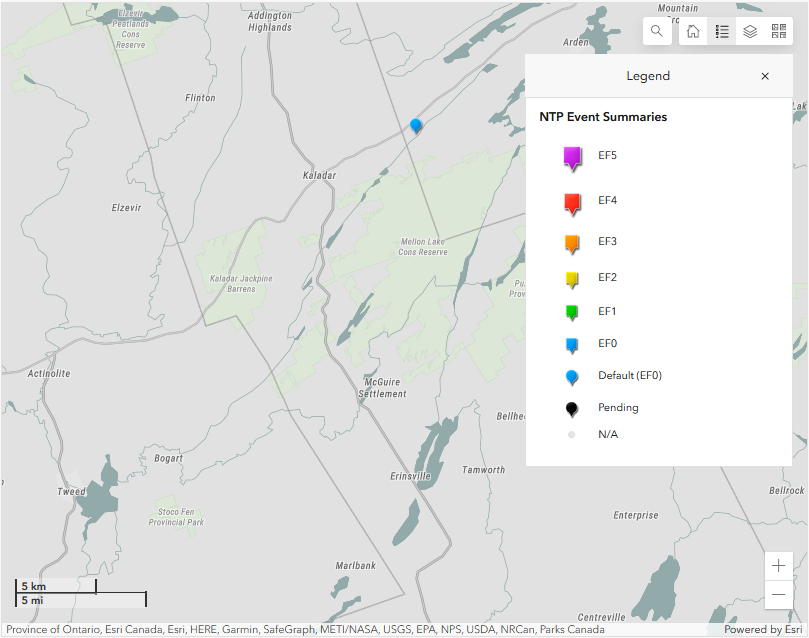Screen dimensions: 809x638
Task: Click the Tweed town label on map
Action: 69,492
